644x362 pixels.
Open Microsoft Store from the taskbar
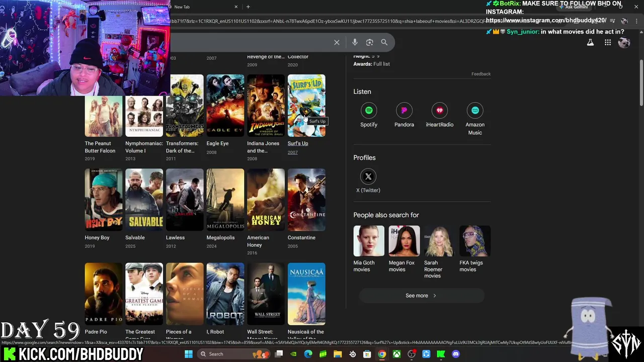[x=367, y=354]
